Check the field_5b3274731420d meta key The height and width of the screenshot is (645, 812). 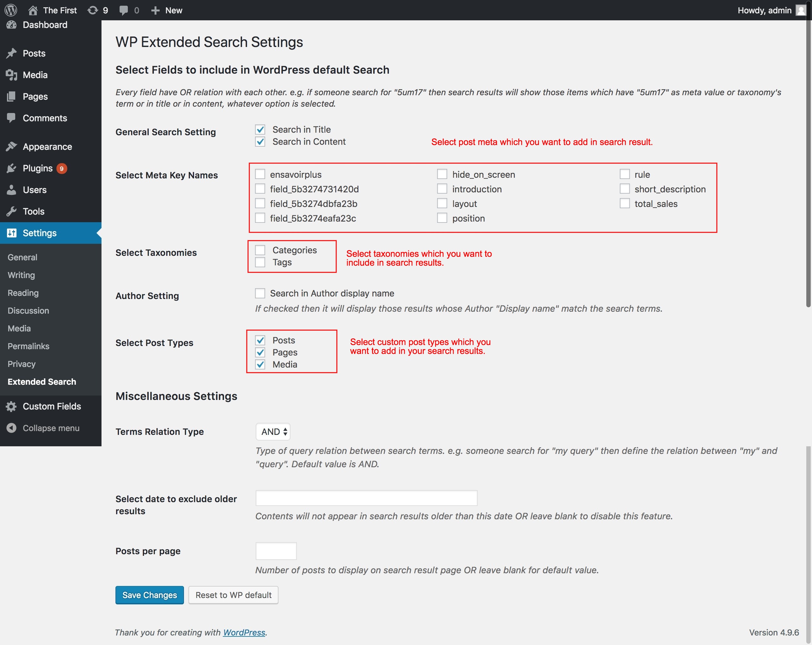tap(260, 189)
